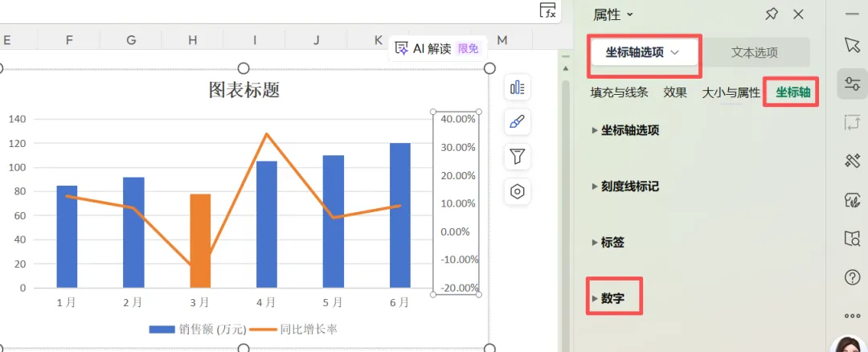Select the orange 3月 bar
The width and height of the screenshot is (868, 352).
200,241
